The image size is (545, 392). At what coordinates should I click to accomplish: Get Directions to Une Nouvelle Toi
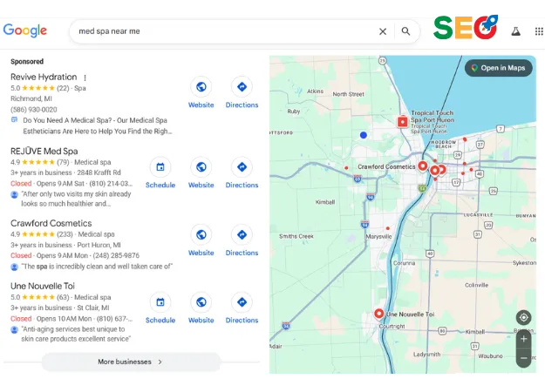242,302
